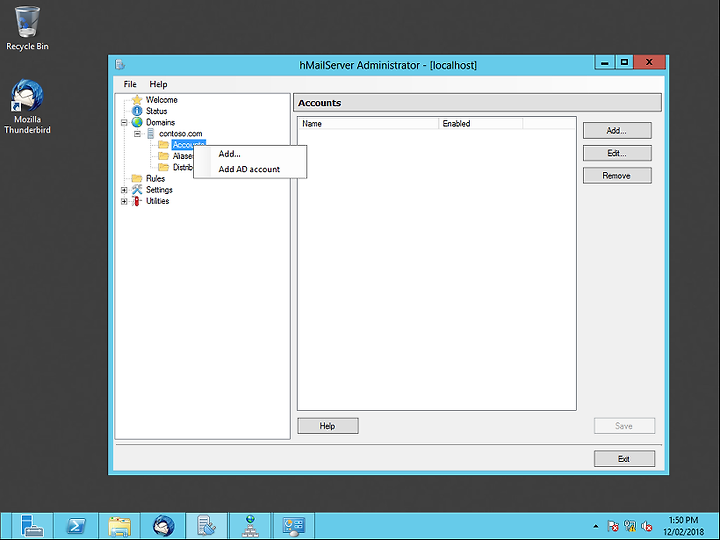Click the Add... button on the right
The width and height of the screenshot is (720, 540).
point(617,130)
